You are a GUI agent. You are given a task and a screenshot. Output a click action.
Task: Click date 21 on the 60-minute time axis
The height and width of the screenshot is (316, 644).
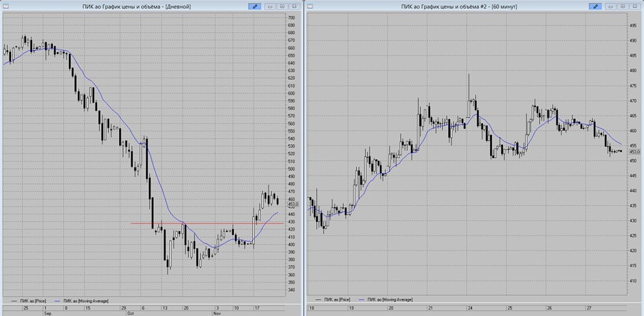click(x=430, y=308)
